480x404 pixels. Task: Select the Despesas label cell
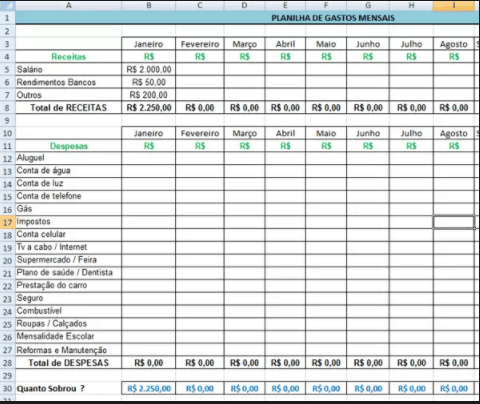point(69,146)
